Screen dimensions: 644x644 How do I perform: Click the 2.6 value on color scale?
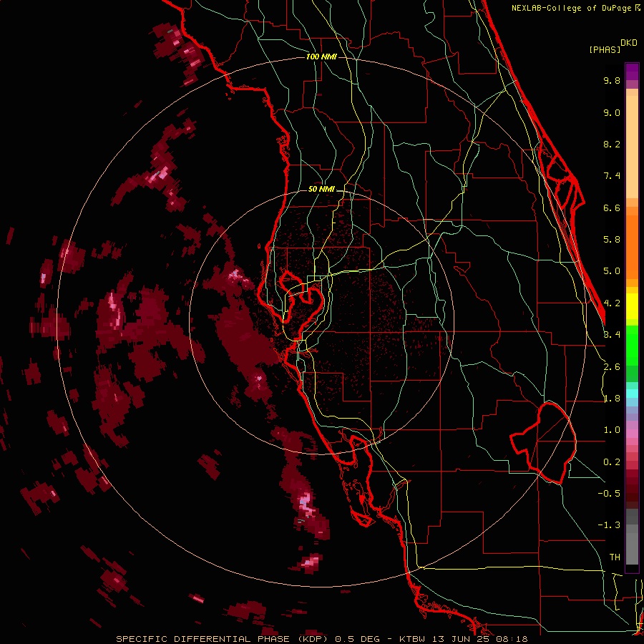[x=612, y=367]
